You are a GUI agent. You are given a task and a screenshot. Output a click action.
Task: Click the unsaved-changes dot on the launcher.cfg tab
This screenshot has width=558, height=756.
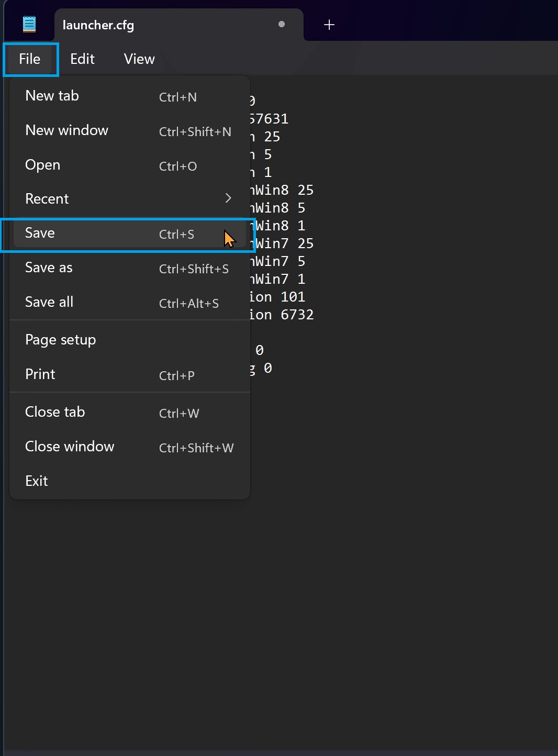point(282,24)
